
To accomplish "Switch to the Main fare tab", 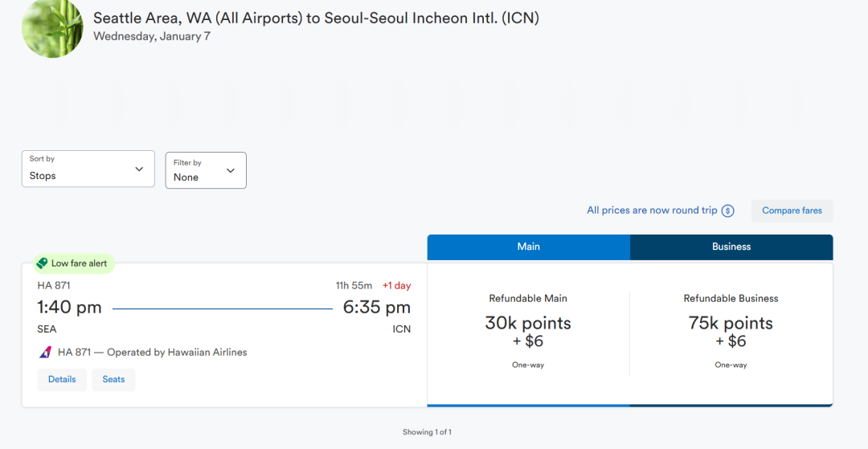I will pos(528,247).
